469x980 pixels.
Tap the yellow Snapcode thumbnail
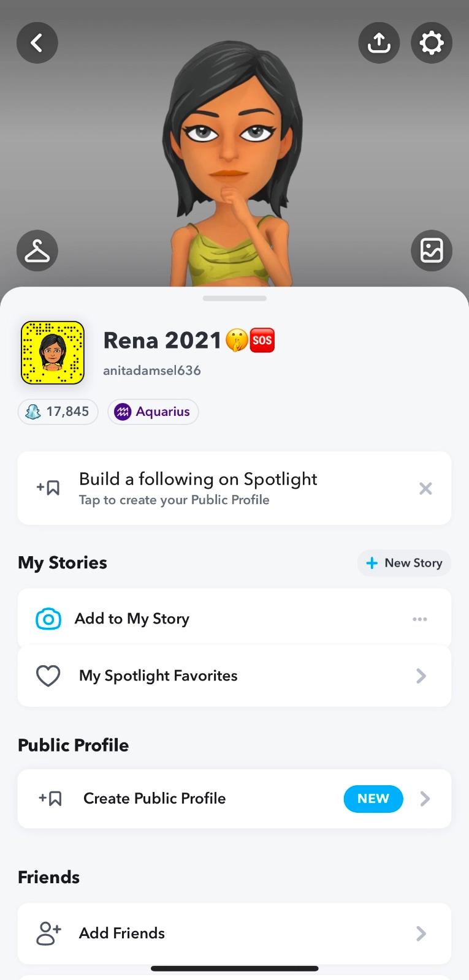click(53, 353)
